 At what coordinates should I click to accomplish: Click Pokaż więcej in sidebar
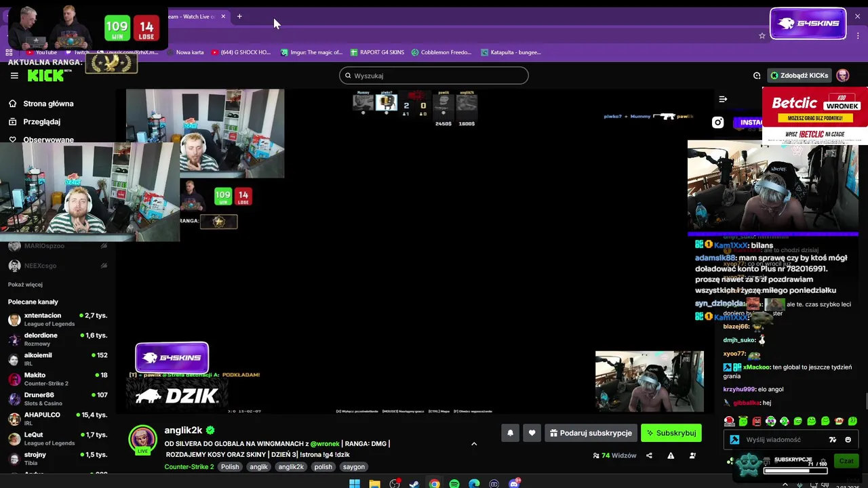tap(25, 285)
